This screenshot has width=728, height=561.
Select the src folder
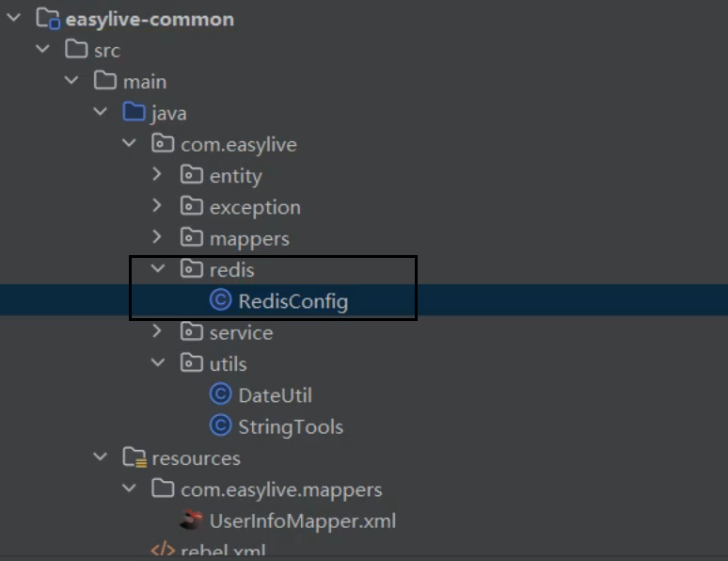(106, 50)
